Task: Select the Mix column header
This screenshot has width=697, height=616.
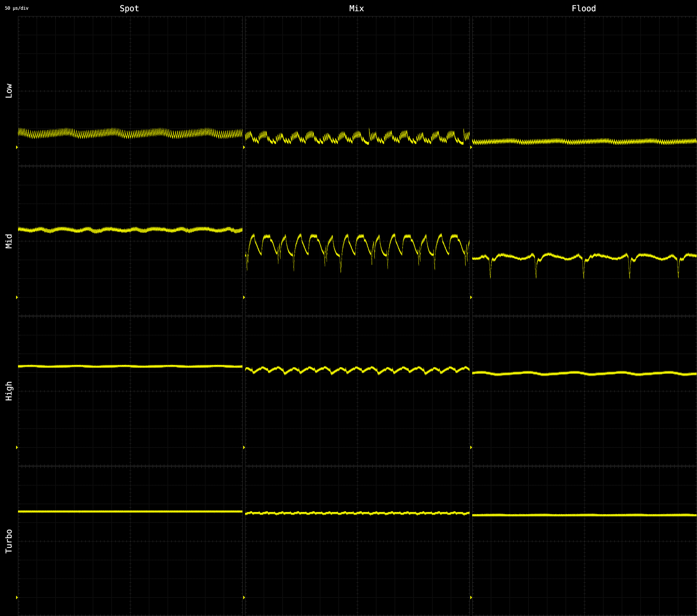Action: [356, 8]
